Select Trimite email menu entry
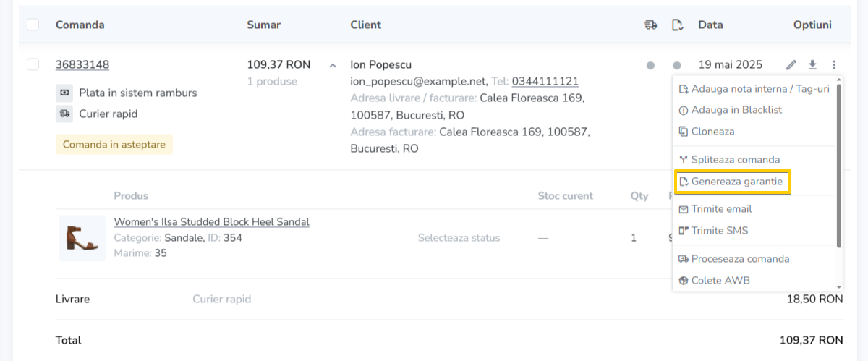This screenshot has height=361, width=868. tap(721, 209)
